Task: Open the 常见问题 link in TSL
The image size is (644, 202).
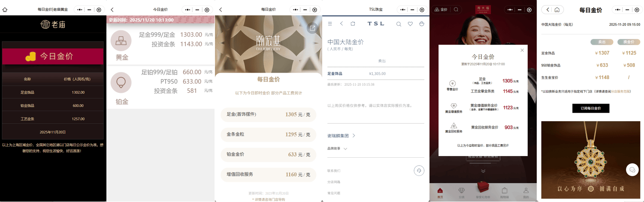Action: tap(334, 193)
